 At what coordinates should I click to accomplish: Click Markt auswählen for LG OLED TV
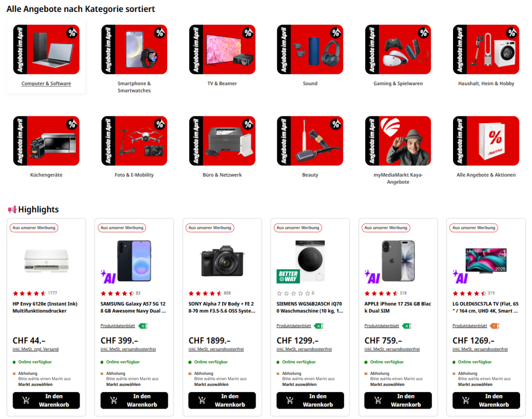click(x=475, y=384)
